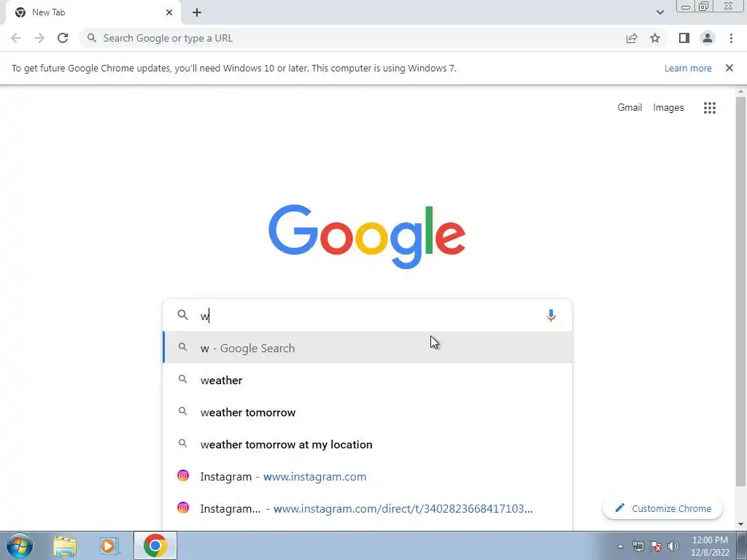The width and height of the screenshot is (747, 560).
Task: Click the page's vertical scrollbar
Action: pos(740,292)
